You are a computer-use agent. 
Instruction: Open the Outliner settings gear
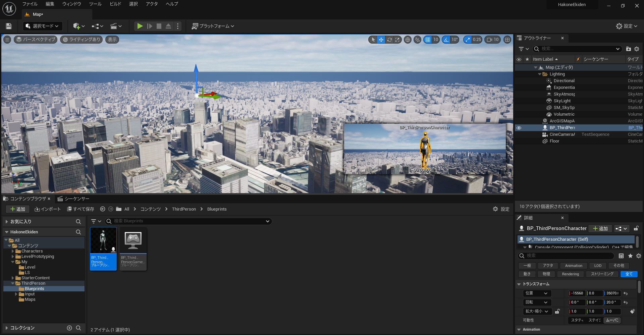click(637, 49)
